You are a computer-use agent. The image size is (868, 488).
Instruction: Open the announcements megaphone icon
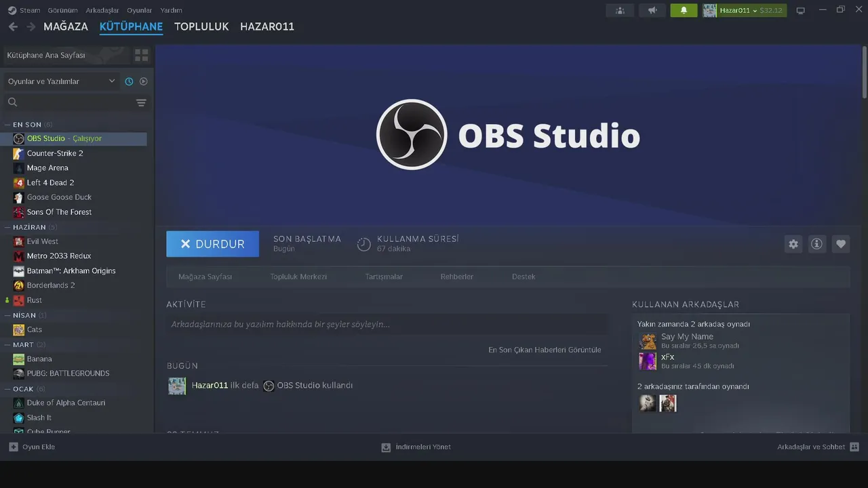coord(652,10)
